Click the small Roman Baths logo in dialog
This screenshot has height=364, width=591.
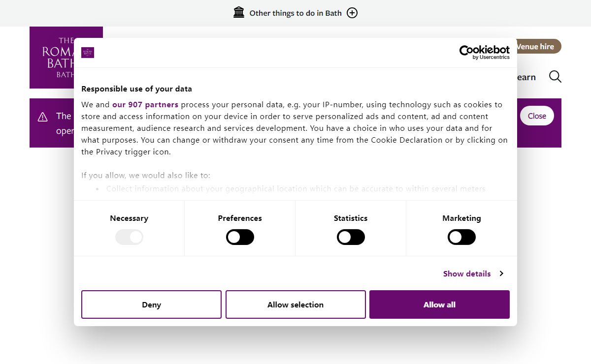[88, 53]
